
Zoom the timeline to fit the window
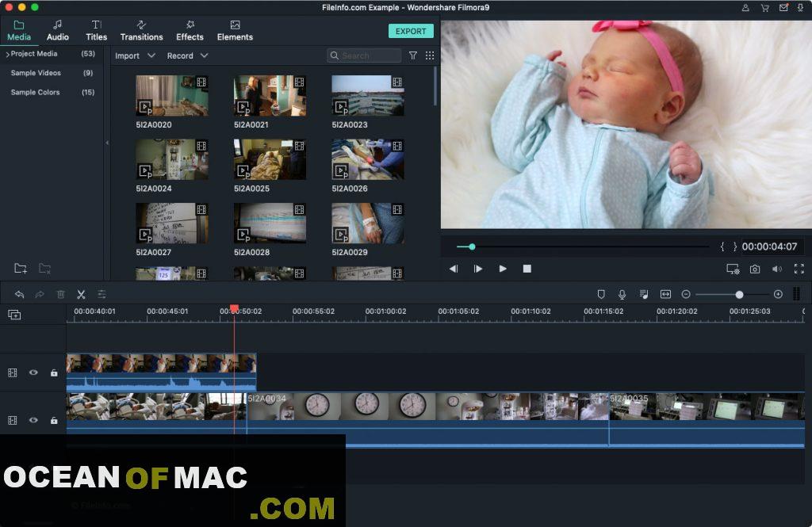[665, 294]
